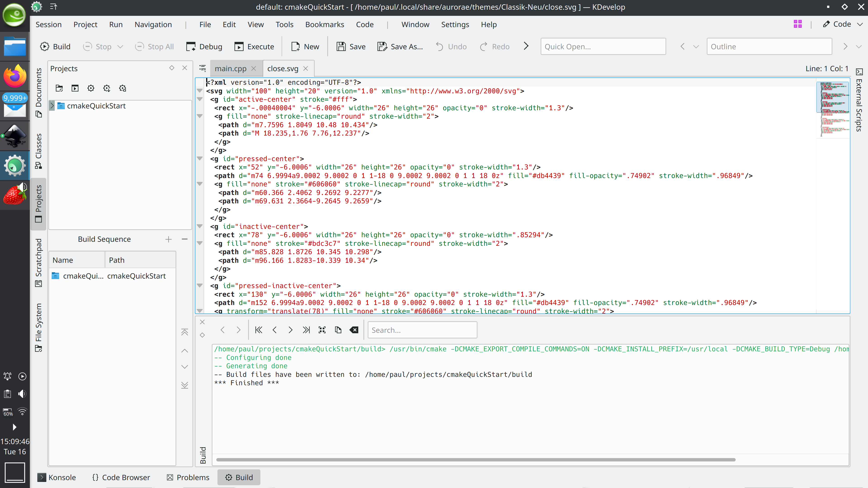This screenshot has height=488, width=868.
Task: Move build sequence item up one
Action: click(185, 351)
